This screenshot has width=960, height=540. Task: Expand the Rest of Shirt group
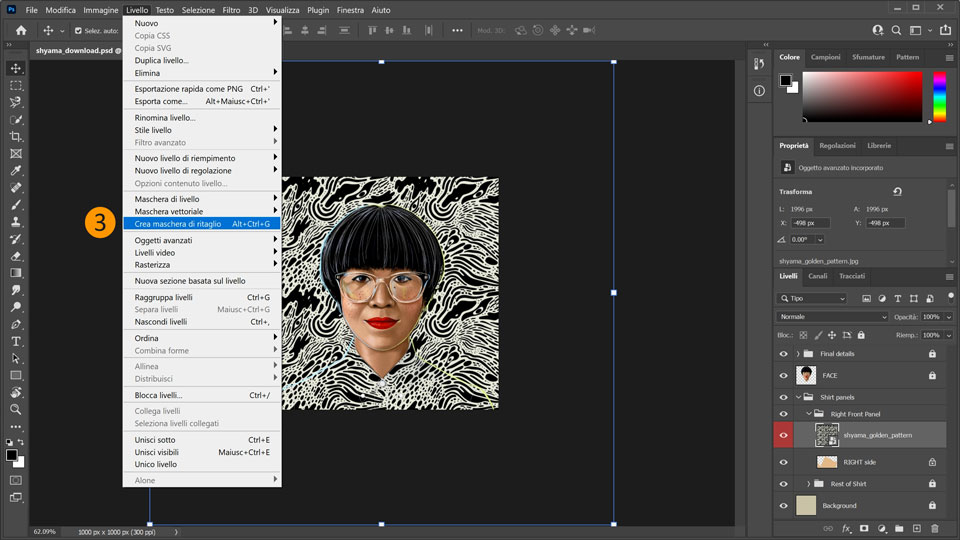[x=809, y=484]
